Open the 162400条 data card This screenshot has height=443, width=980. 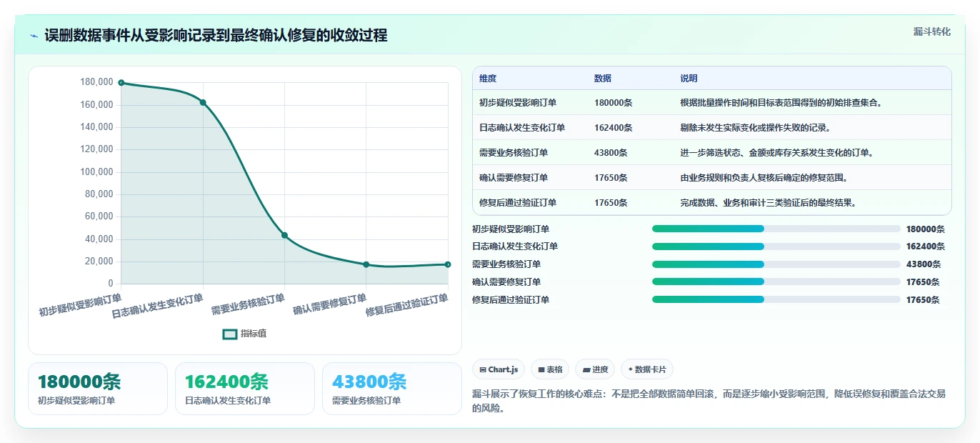click(245, 389)
